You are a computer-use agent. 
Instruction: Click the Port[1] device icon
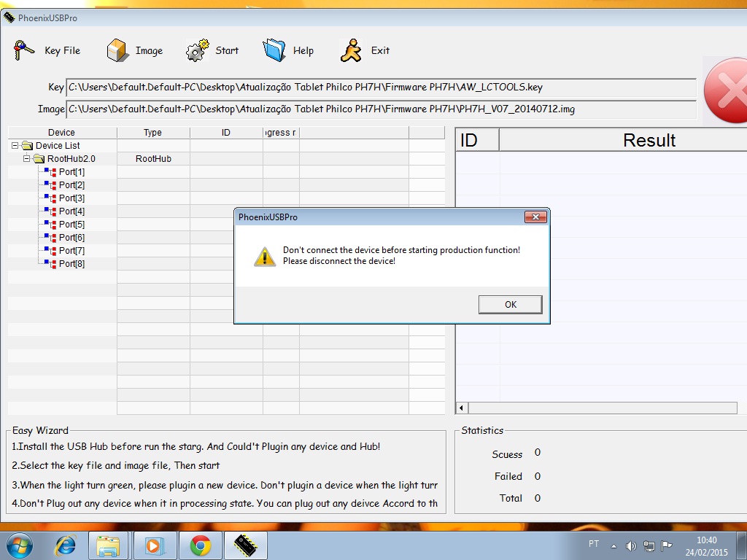tap(50, 172)
